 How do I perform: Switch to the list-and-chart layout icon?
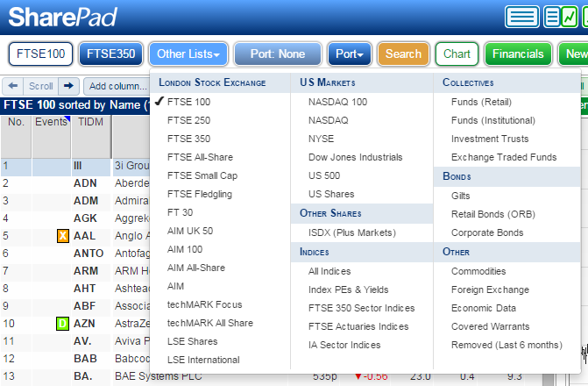[561, 17]
